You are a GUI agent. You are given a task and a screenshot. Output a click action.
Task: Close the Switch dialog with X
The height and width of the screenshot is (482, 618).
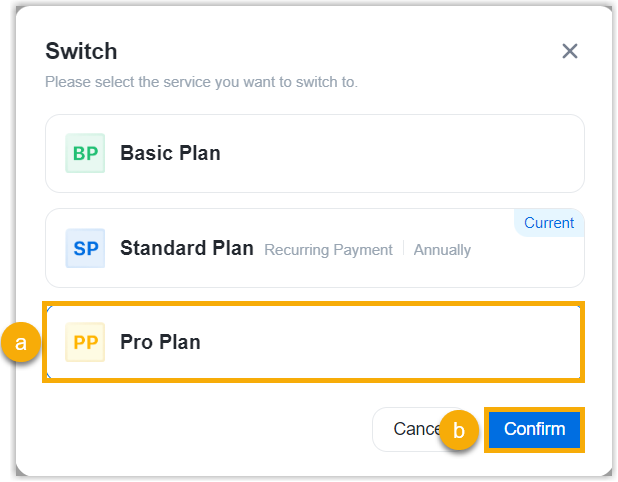click(x=570, y=51)
